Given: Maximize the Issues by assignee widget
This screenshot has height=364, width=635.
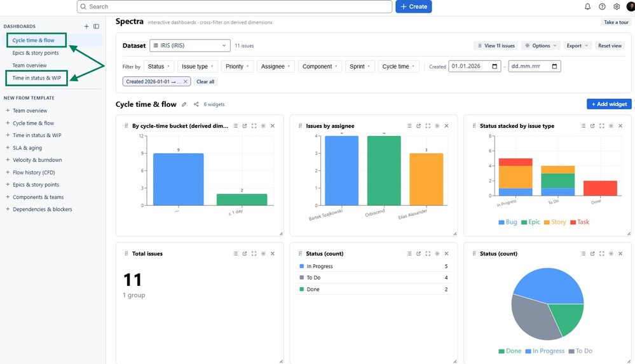Looking at the screenshot, I should (428, 126).
